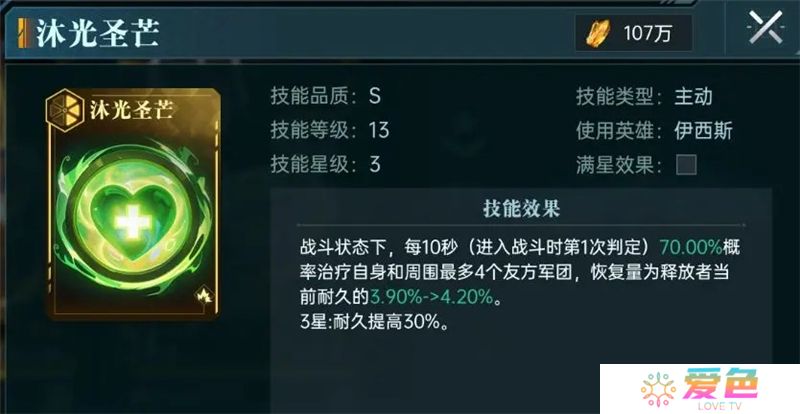Click the green heart skill artwork
Viewport: 800px width, 414px height.
[x=134, y=221]
